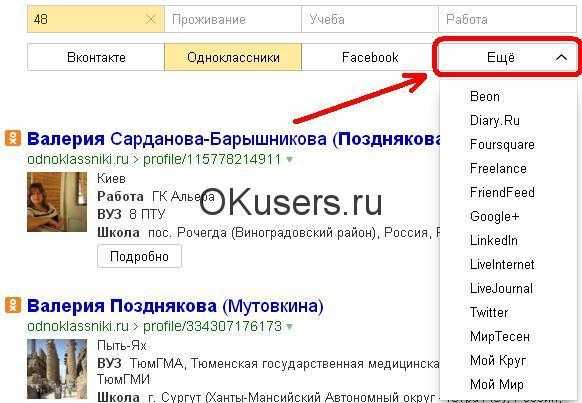
Task: Click the age field containing 48
Action: [96, 19]
